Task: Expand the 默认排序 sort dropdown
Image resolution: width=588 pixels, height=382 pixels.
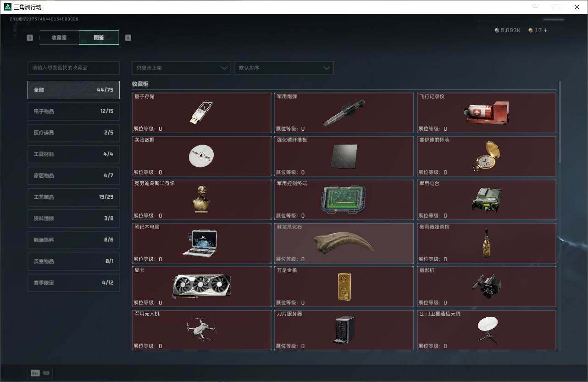Action: (x=284, y=68)
